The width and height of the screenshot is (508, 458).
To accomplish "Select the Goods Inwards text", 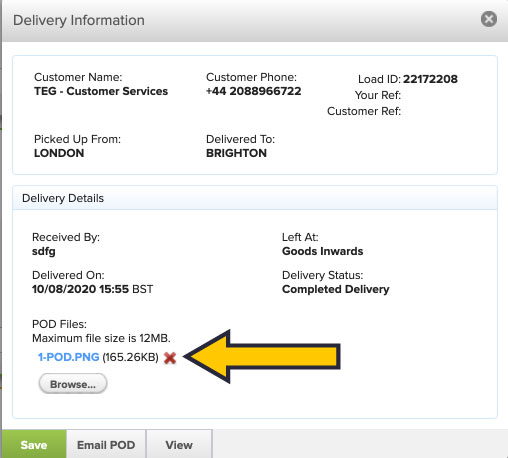I will (322, 251).
